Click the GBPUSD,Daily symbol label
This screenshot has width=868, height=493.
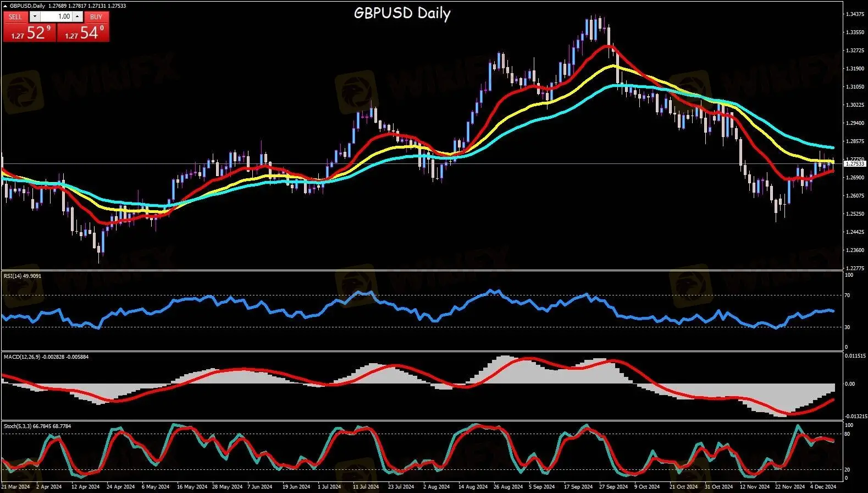pos(28,6)
